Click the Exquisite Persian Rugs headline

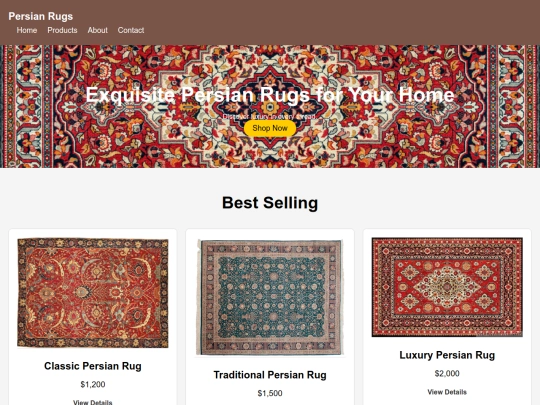point(270,95)
